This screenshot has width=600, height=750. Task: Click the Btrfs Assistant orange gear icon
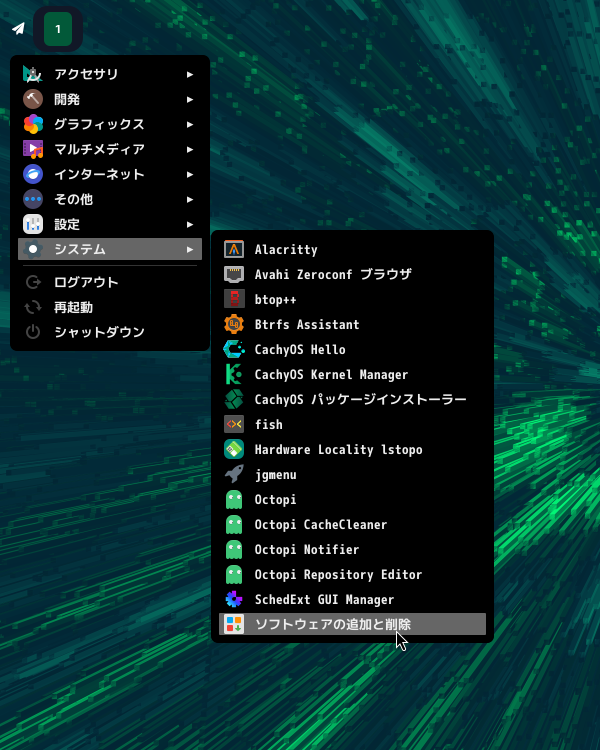234,324
